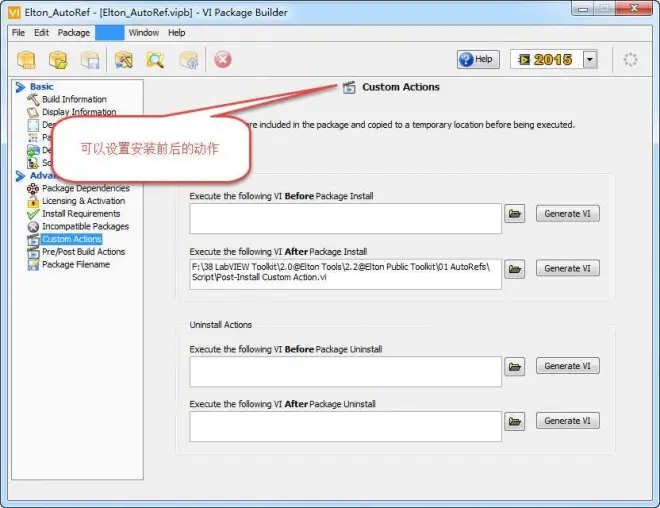Select Licensing & Activation in sidebar
This screenshot has width=660, height=508.
[x=83, y=201]
